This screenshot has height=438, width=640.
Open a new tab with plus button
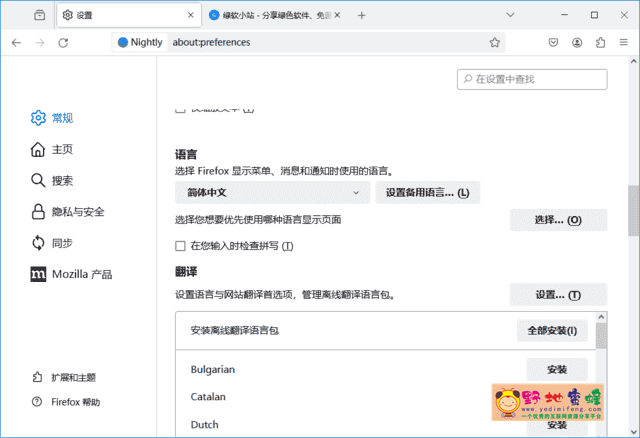[x=361, y=16]
